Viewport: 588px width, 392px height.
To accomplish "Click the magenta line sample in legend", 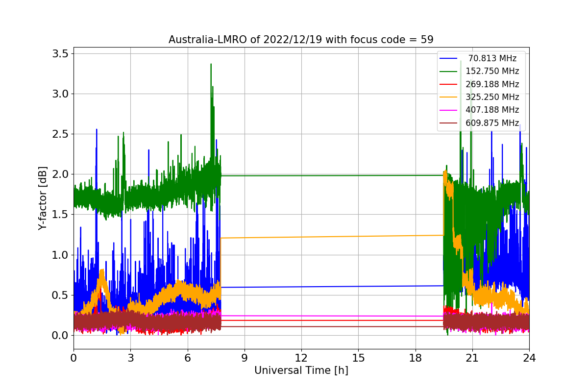I will [449, 110].
